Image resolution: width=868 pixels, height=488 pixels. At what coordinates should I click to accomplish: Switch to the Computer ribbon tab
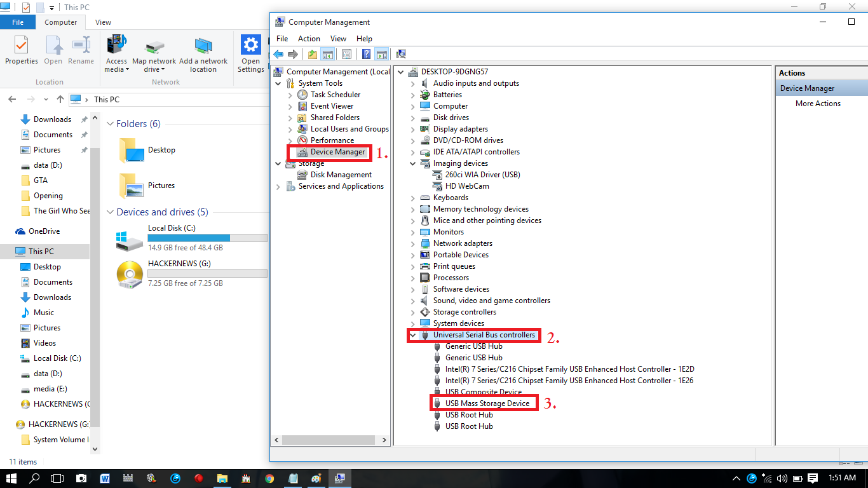click(61, 22)
